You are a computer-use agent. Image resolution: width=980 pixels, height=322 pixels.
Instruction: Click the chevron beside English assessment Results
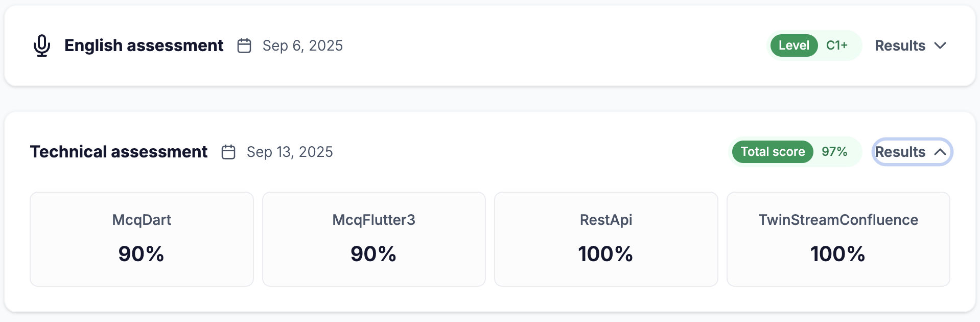click(x=941, y=47)
